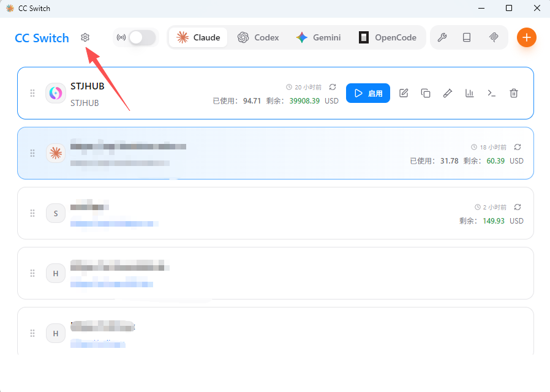
Task: Minimize the CC Switch window
Action: [481, 8]
